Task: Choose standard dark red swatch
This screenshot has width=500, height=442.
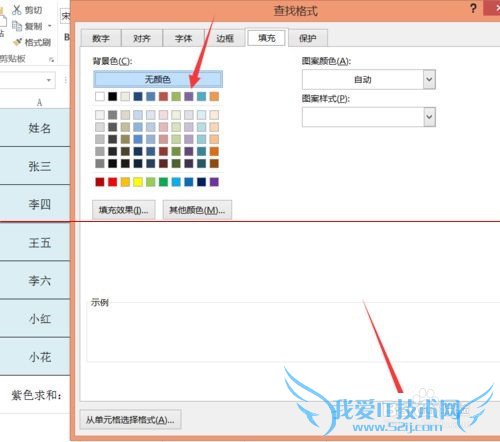Action: click(x=100, y=182)
